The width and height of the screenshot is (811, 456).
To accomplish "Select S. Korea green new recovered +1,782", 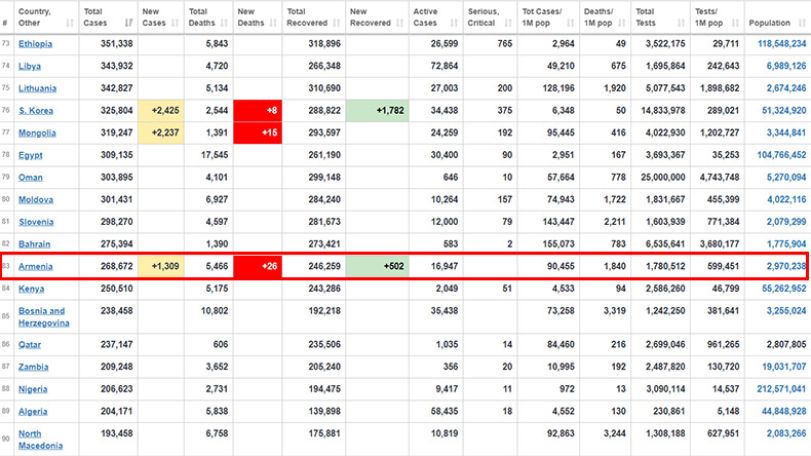I will click(x=377, y=111).
